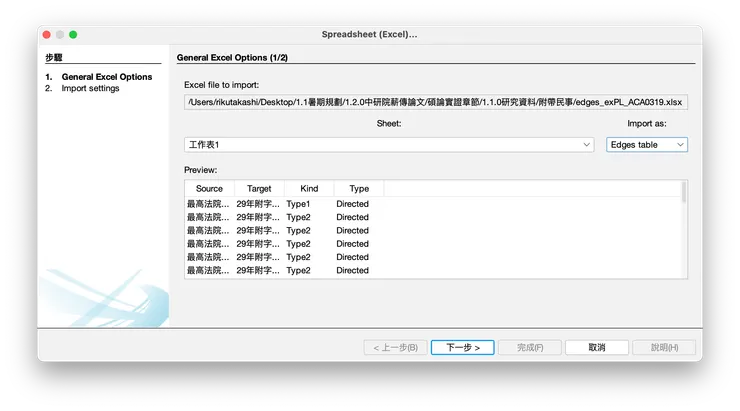
Task: Click the disabled 說明(H) button
Action: (x=664, y=348)
